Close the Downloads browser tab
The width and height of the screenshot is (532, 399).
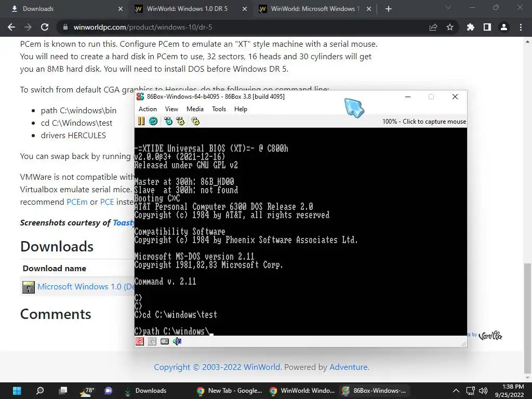(x=121, y=9)
